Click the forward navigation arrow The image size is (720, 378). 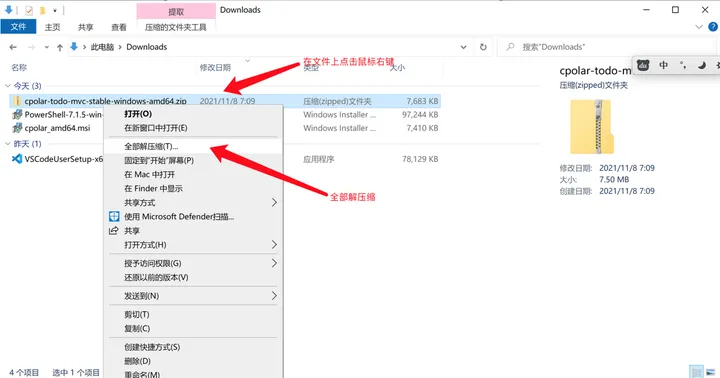click(x=31, y=47)
